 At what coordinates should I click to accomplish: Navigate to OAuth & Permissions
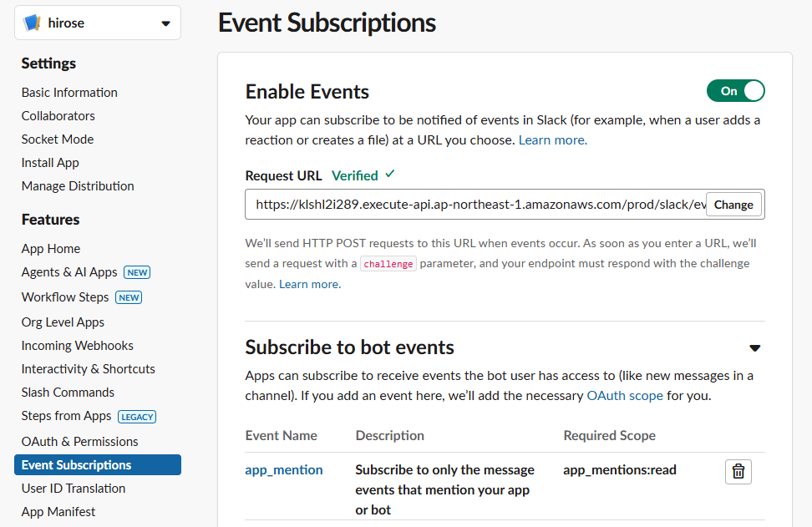[80, 442]
